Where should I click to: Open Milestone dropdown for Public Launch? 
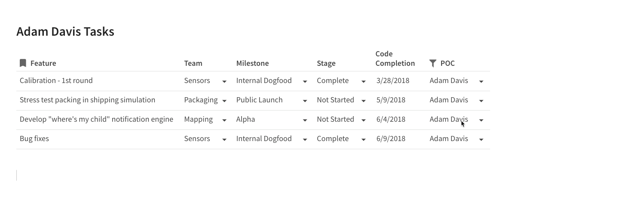(305, 101)
